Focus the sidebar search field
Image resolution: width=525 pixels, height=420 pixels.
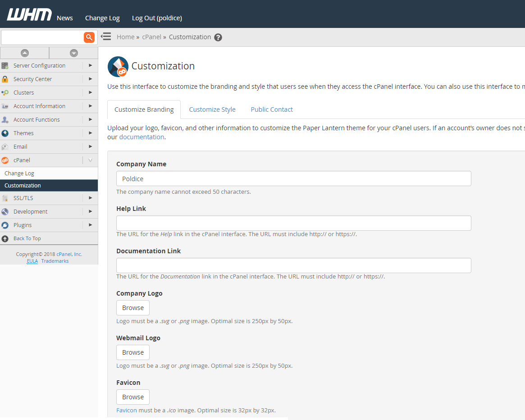pyautogui.click(x=42, y=37)
